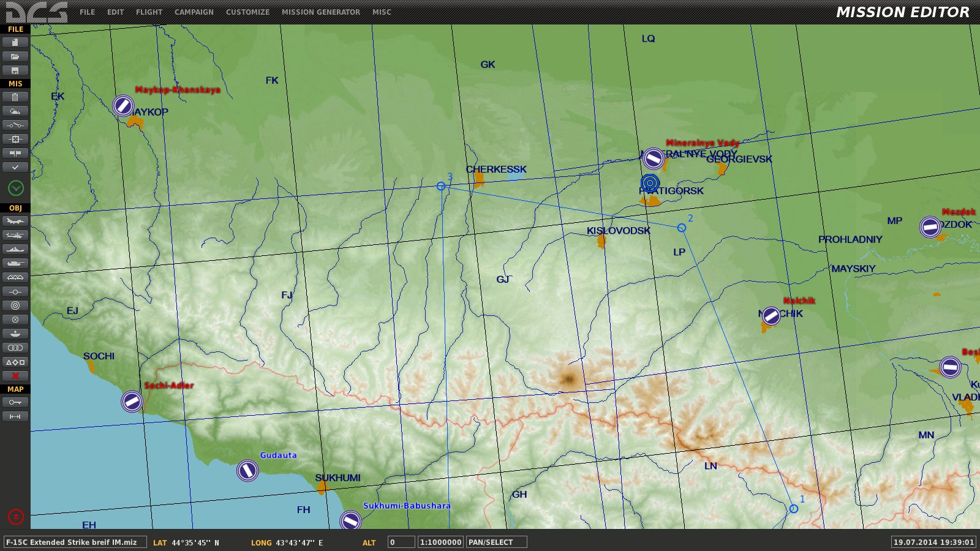Click the New mission file icon
This screenshot has height=551, width=980.
click(15, 42)
